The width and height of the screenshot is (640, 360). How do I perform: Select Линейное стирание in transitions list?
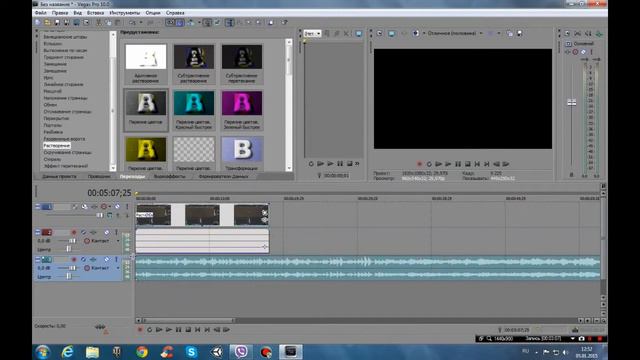click(63, 84)
